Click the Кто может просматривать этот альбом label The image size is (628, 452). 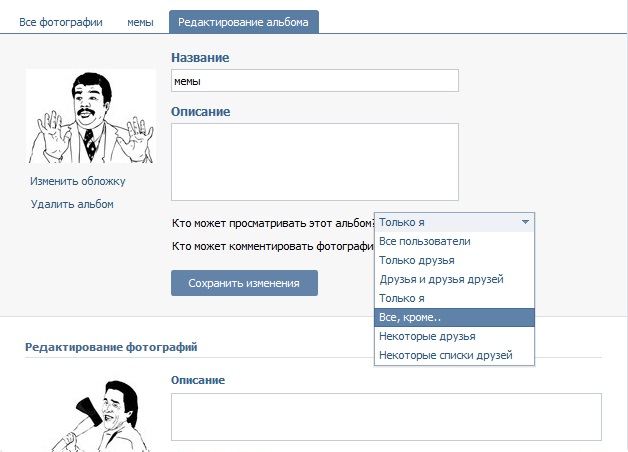273,223
